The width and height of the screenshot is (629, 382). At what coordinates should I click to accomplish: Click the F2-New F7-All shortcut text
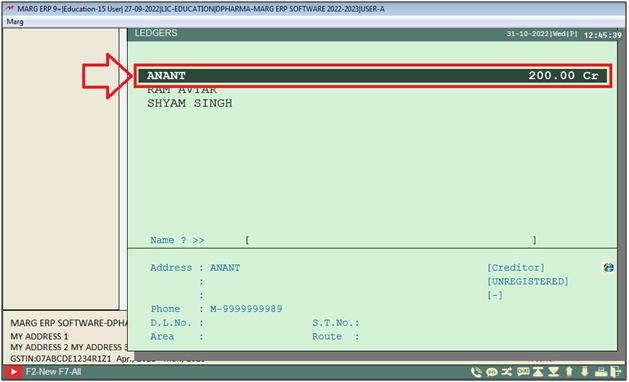point(53,372)
